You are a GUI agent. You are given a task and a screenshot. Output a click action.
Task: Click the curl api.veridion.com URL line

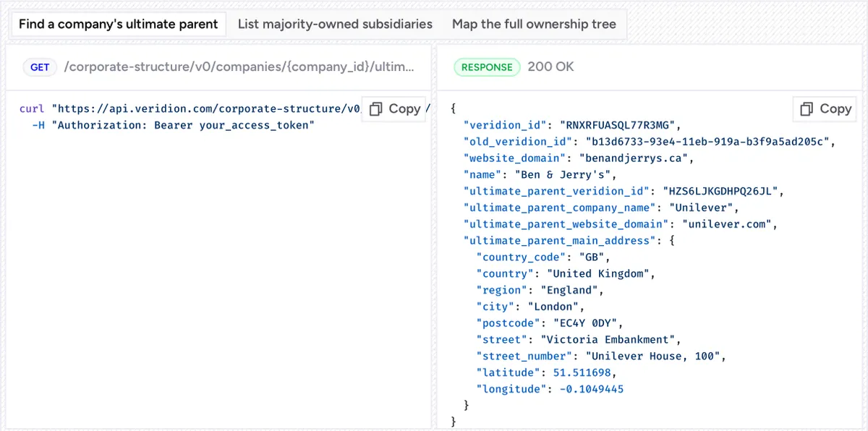[190, 108]
